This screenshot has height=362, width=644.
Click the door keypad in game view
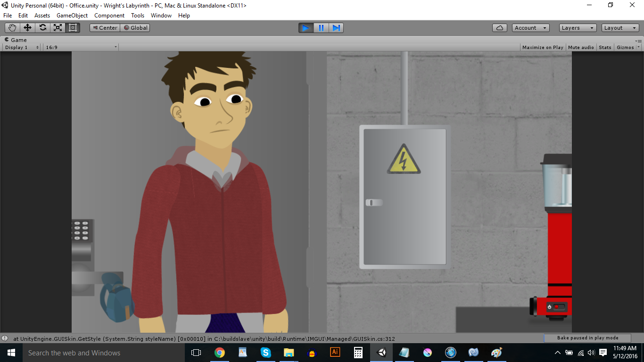[82, 230]
